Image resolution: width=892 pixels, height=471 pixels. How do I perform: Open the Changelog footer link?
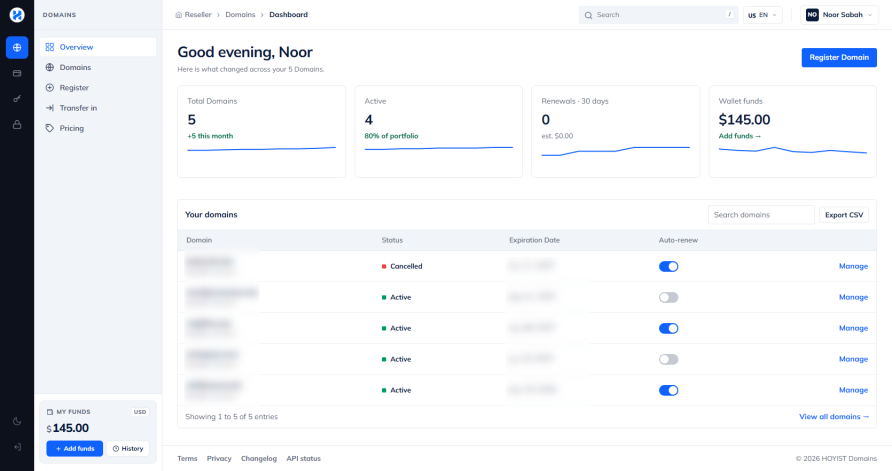point(259,458)
